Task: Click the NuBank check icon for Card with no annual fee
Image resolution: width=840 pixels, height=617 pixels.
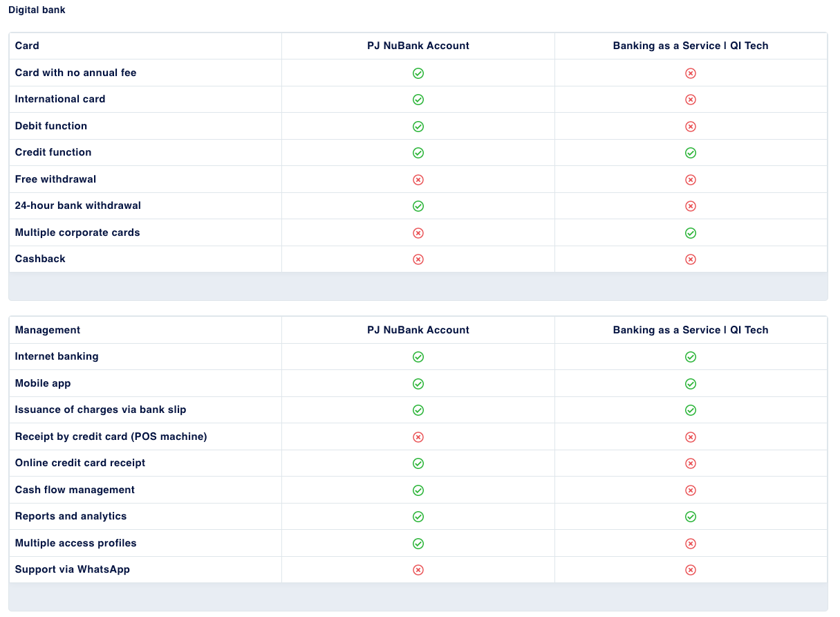Action: click(x=418, y=73)
